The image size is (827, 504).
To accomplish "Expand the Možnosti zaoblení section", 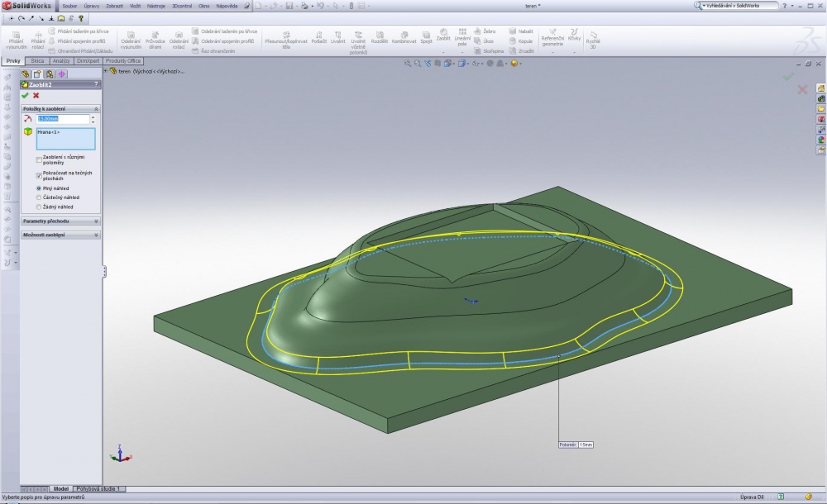I will point(96,235).
